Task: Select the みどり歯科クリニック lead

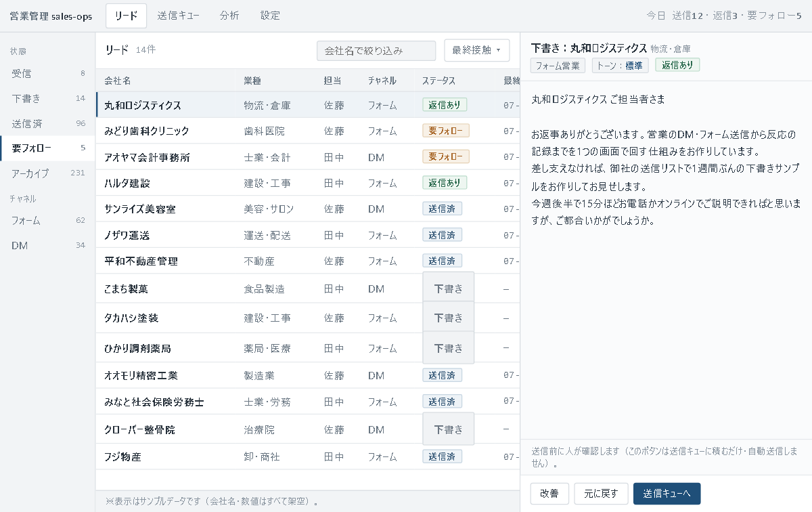Action: [308, 131]
